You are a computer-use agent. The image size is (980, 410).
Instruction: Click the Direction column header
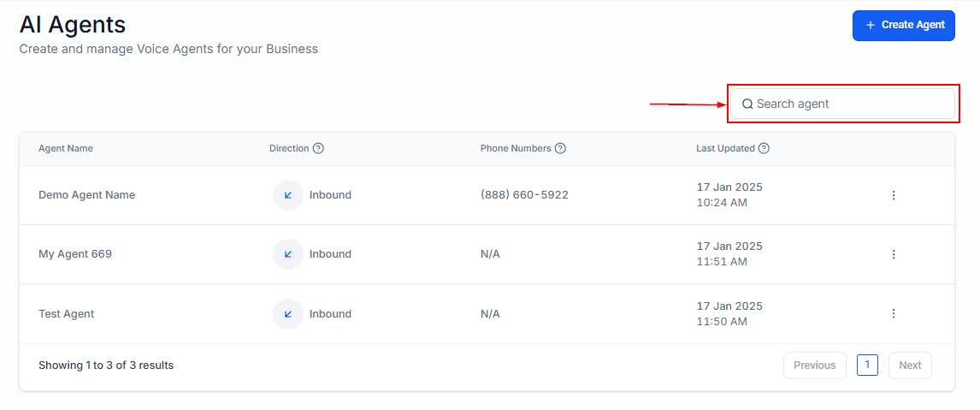click(x=289, y=148)
